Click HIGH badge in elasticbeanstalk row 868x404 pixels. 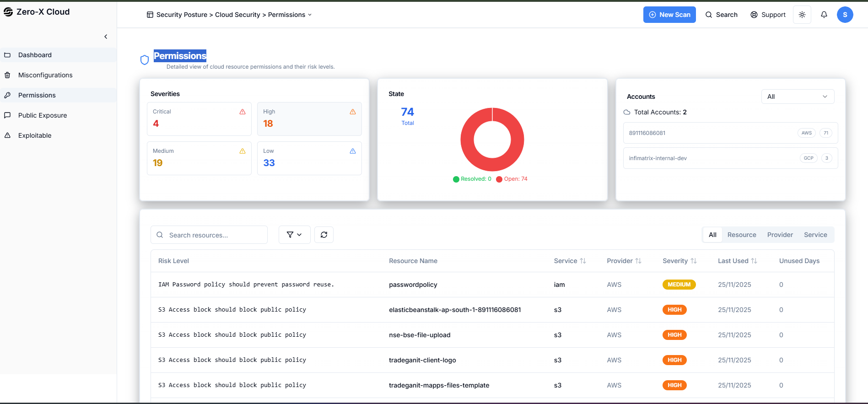pyautogui.click(x=674, y=310)
